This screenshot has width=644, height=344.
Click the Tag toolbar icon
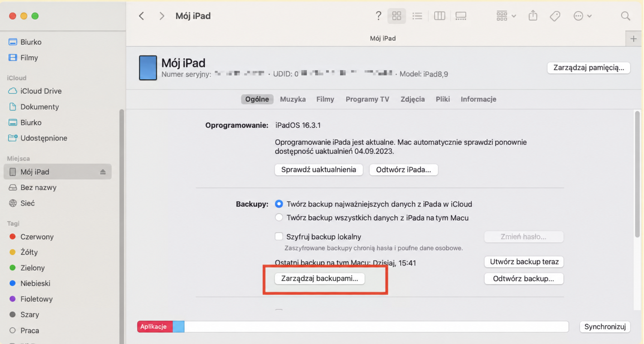click(555, 16)
